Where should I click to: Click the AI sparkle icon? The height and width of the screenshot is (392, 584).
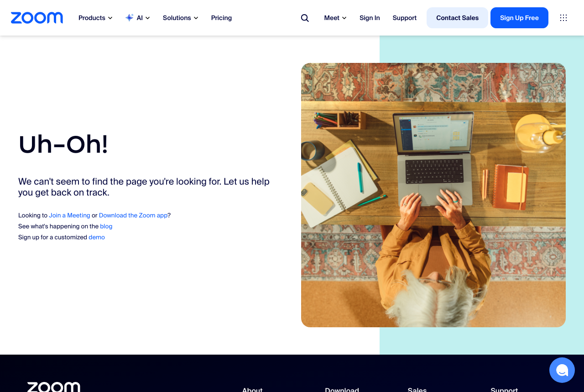130,18
